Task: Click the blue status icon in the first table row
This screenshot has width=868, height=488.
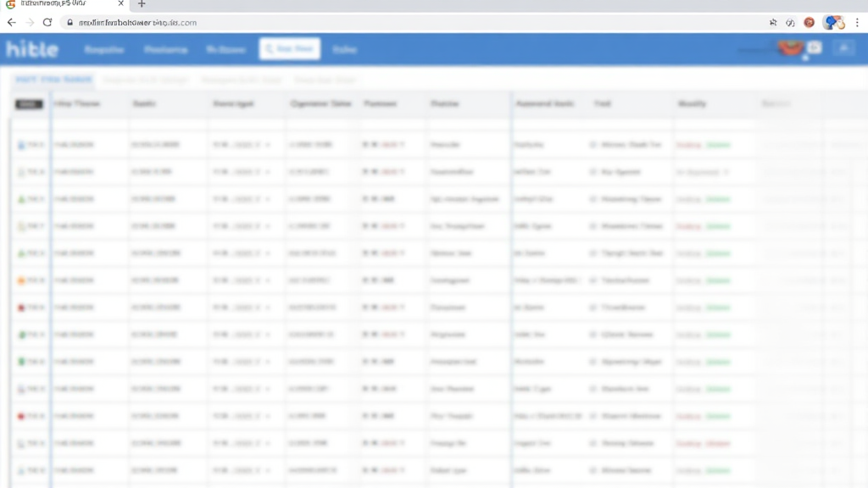Action: point(21,145)
